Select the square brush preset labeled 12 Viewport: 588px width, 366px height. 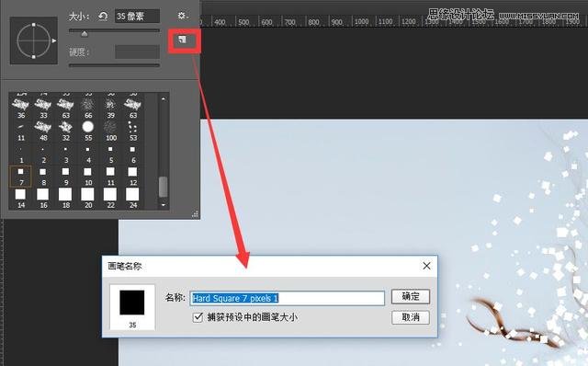click(132, 176)
